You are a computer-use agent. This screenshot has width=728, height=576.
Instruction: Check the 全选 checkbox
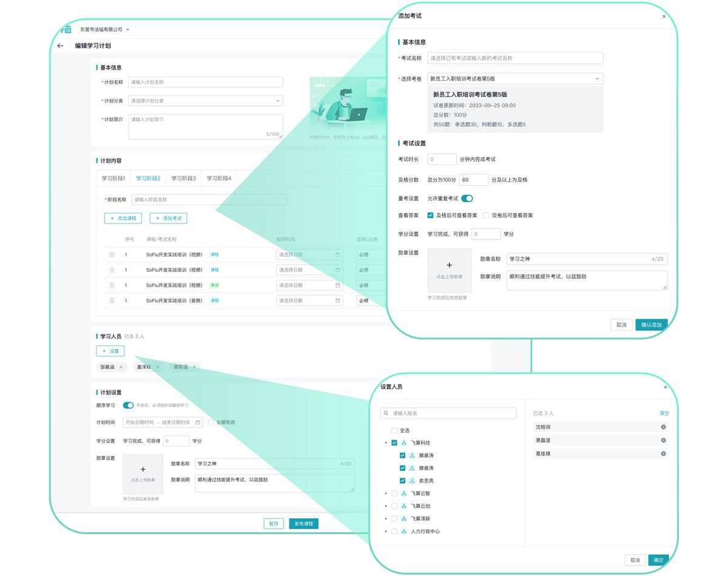coord(394,430)
